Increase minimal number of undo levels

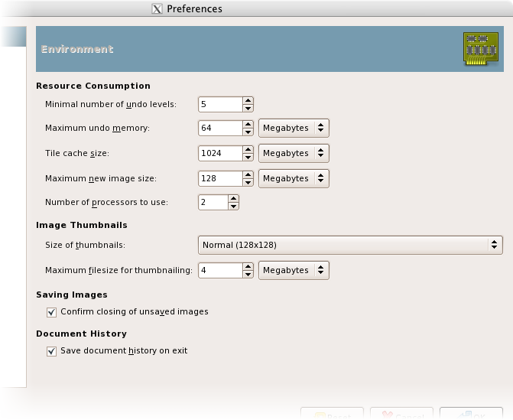pos(248,101)
